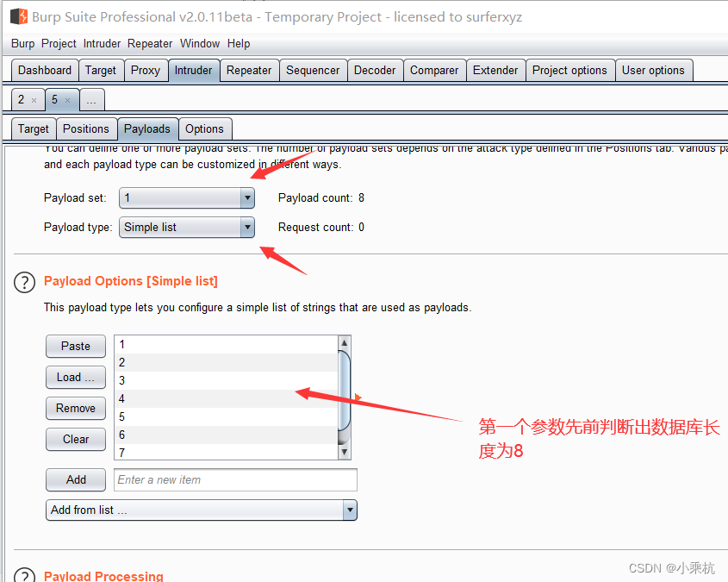Click the Load ... button
Viewport: 728px width, 582px height.
click(x=76, y=377)
